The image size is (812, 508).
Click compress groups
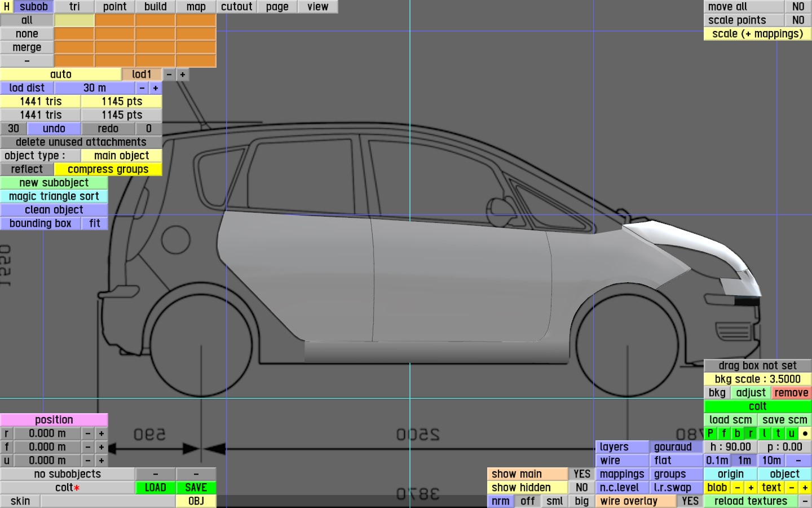[x=108, y=169]
